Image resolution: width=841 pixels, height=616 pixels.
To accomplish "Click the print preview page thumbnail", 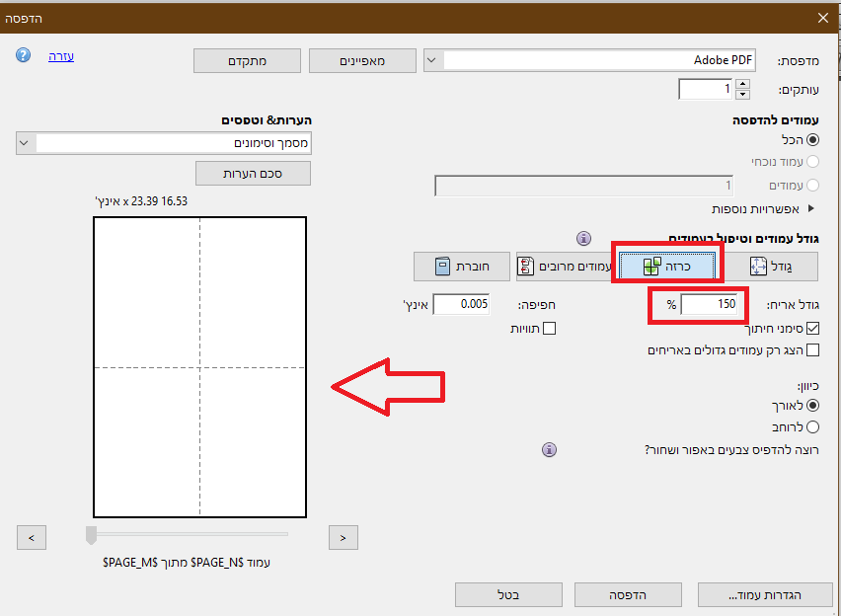I will tap(200, 367).
